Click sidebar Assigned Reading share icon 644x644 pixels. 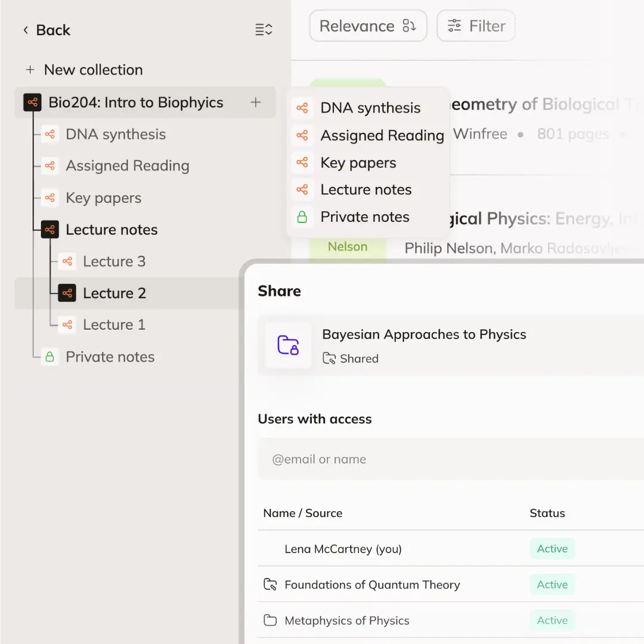tap(50, 166)
